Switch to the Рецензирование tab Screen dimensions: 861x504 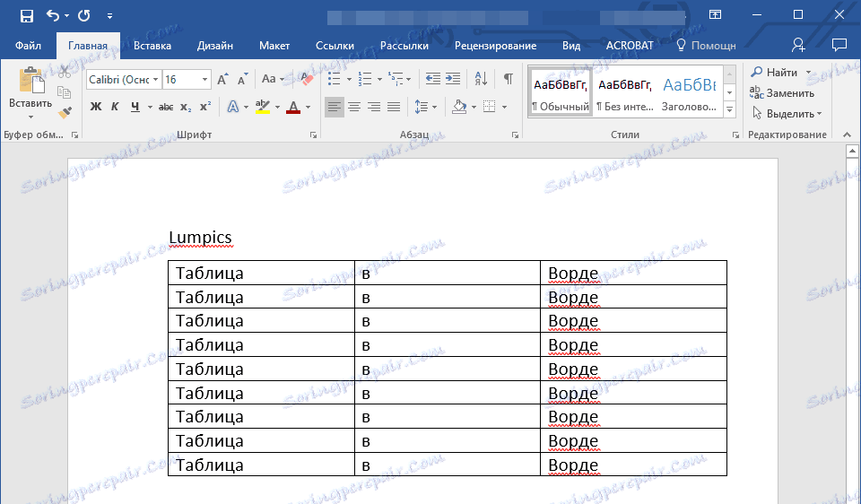(495, 46)
